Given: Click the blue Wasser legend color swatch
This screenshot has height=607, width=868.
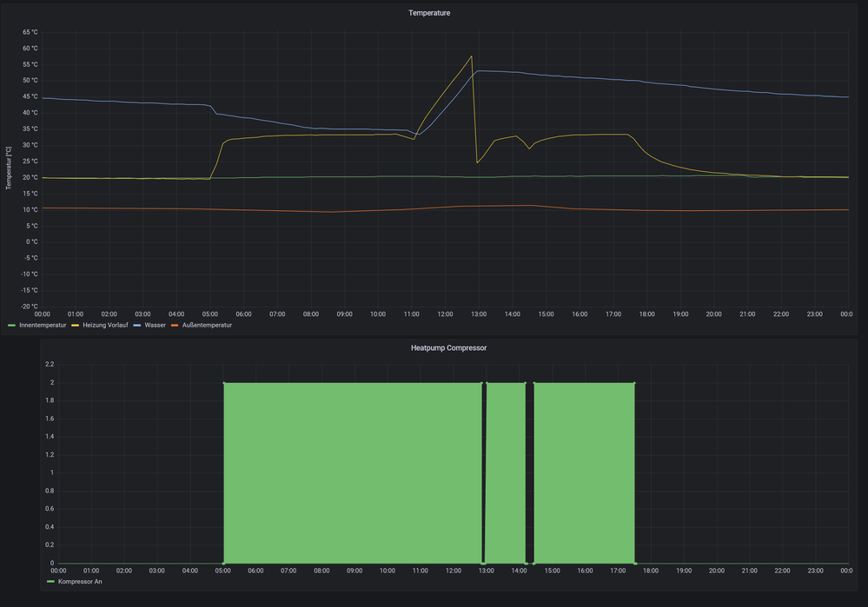Looking at the screenshot, I should (136, 326).
